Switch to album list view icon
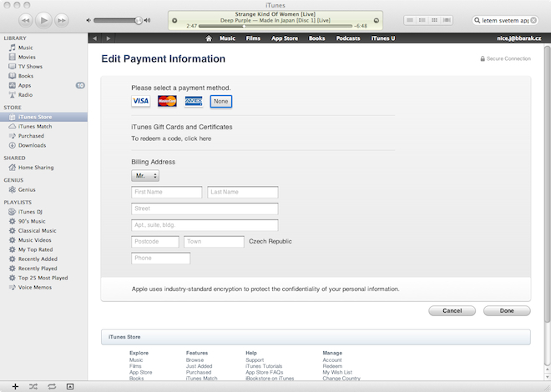 point(422,20)
